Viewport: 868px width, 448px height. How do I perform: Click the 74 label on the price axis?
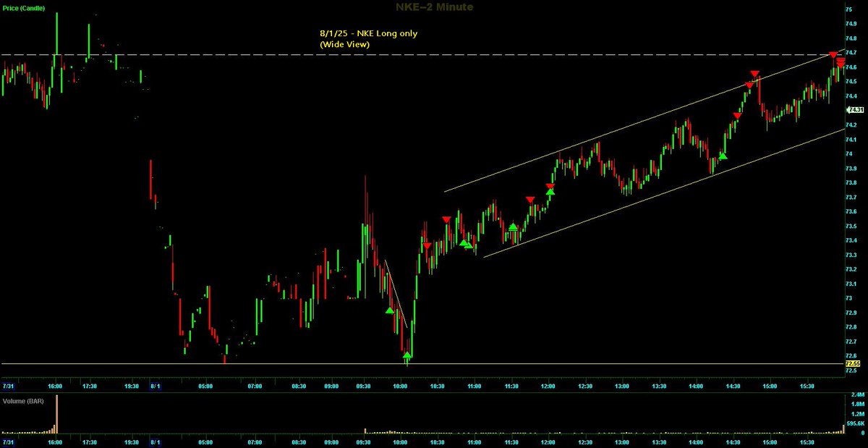848,153
